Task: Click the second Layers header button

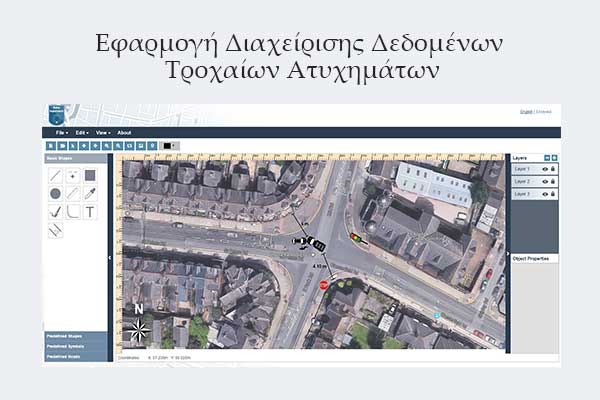Action: (554, 158)
